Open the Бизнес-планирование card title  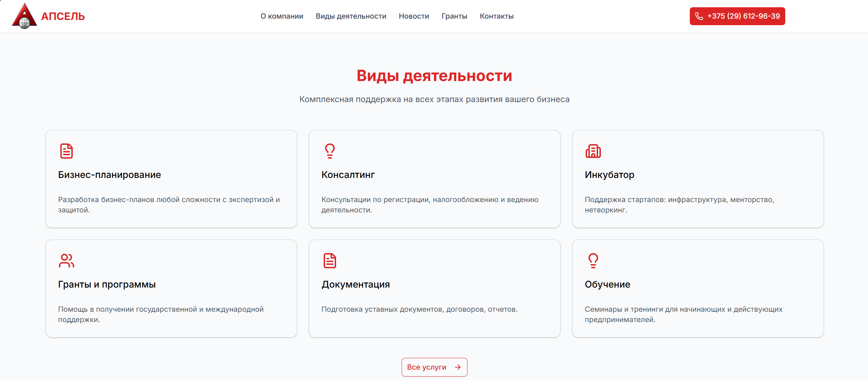110,175
